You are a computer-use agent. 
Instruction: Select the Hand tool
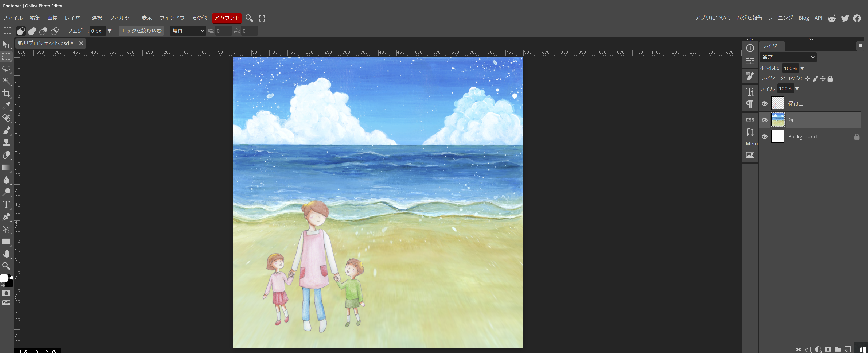coord(6,254)
